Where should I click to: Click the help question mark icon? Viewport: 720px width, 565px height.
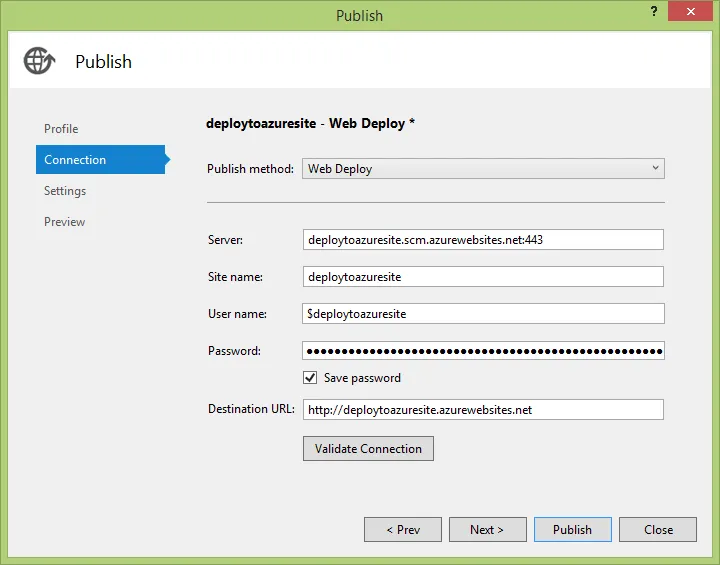click(x=654, y=11)
